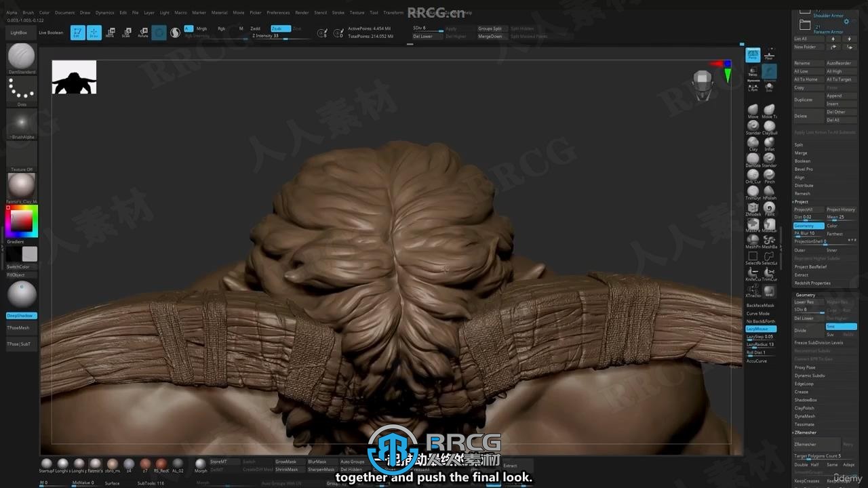Open the Preferences menu
The width and height of the screenshot is (868, 488).
pyautogui.click(x=278, y=12)
